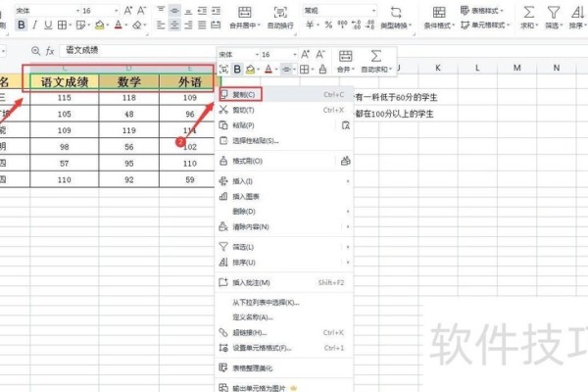Choose 选择性粘贴(S) from the context menu
This screenshot has height=392, width=588.
click(284, 141)
